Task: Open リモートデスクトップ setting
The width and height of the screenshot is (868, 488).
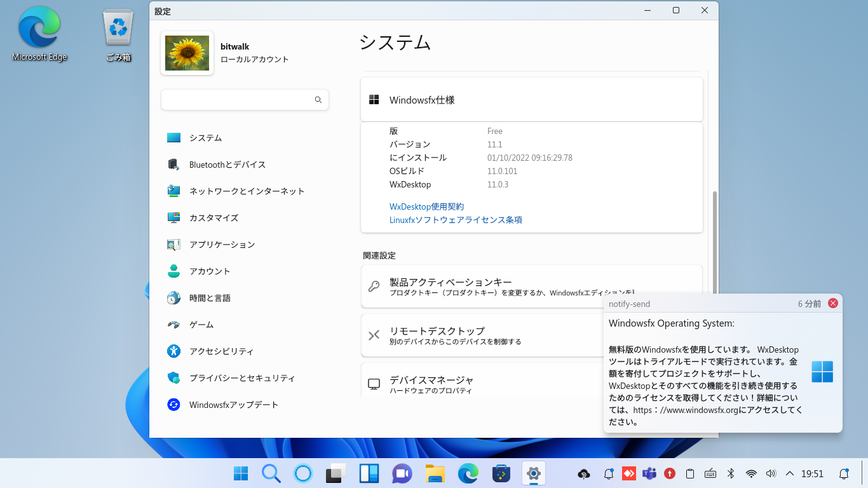Action: point(483,335)
